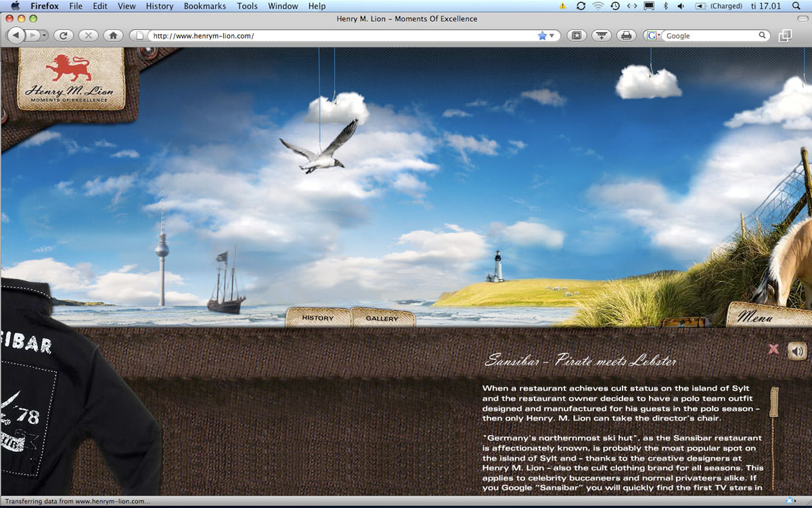The height and width of the screenshot is (508, 812).
Task: Open the back/forward history dropdown arrow
Action: click(44, 35)
